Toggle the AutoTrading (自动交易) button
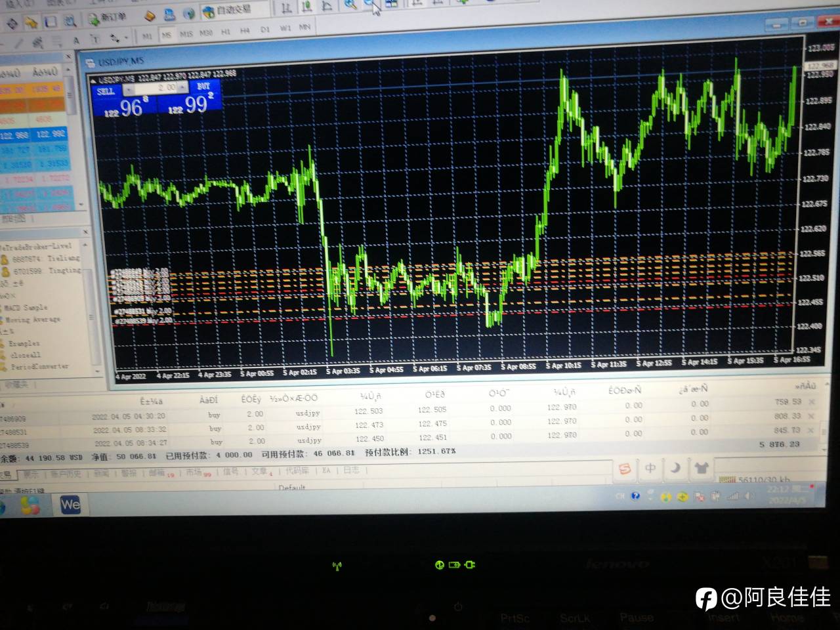Viewport: 840px width, 630px height. coord(227,11)
